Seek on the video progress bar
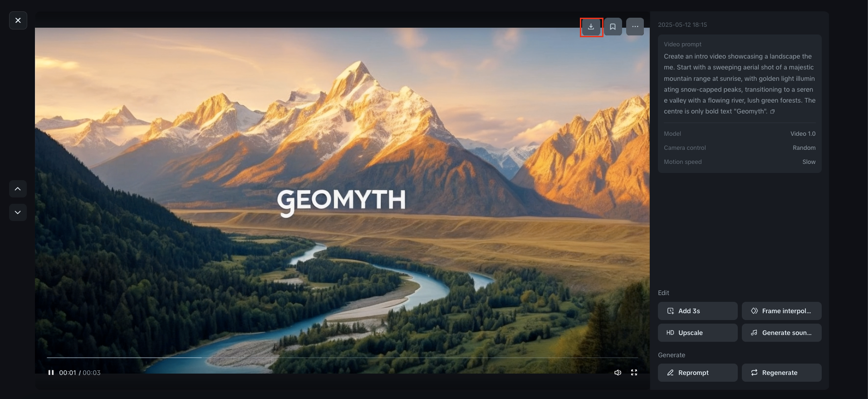The height and width of the screenshot is (399, 868). point(342,358)
